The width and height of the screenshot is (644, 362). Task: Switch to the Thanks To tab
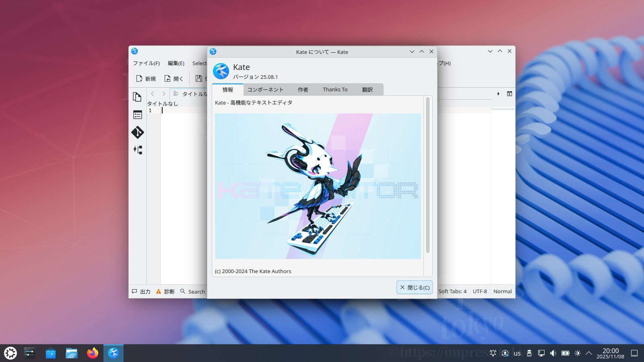tap(335, 90)
